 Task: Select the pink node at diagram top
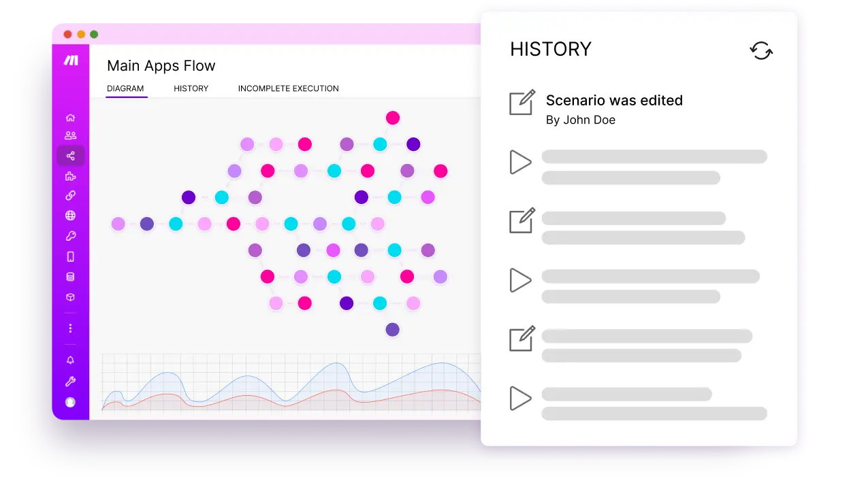[393, 117]
